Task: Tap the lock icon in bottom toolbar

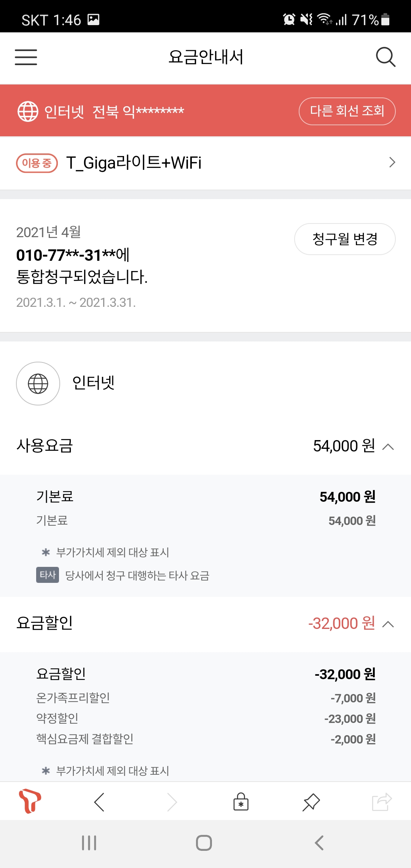Action: [241, 802]
